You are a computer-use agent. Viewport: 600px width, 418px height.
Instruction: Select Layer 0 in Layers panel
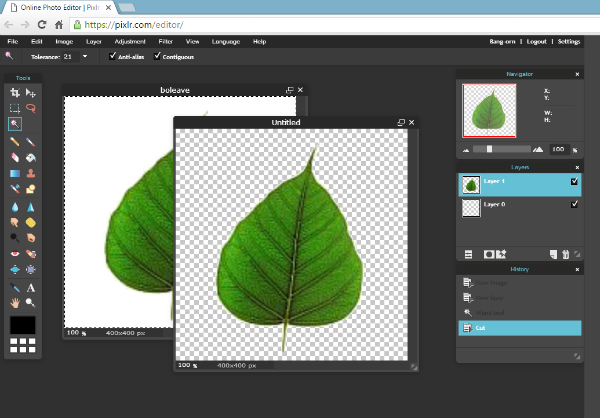click(x=520, y=208)
